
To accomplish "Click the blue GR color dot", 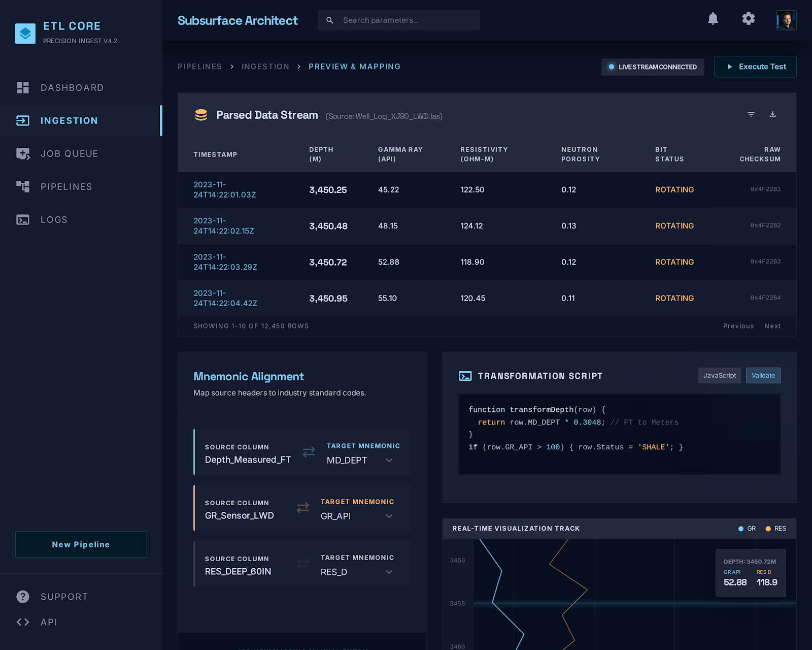I will [x=740, y=528].
